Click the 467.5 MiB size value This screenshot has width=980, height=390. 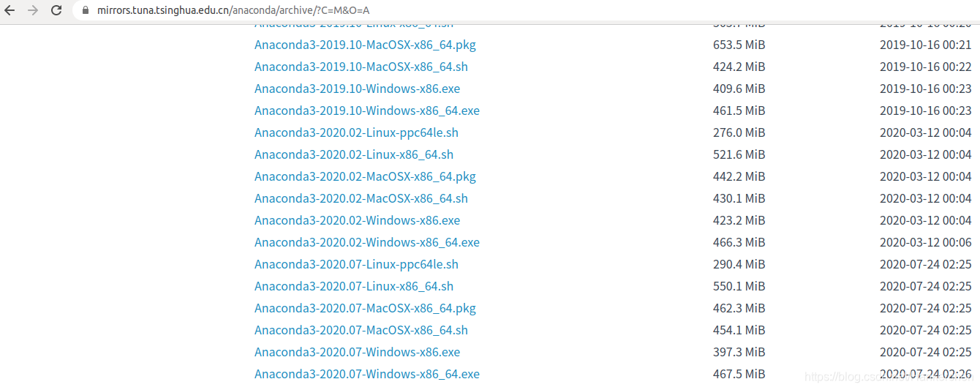click(x=739, y=374)
